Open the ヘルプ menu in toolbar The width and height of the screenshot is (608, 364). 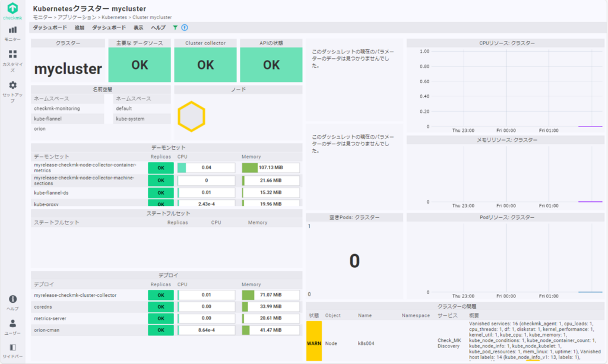[158, 27]
